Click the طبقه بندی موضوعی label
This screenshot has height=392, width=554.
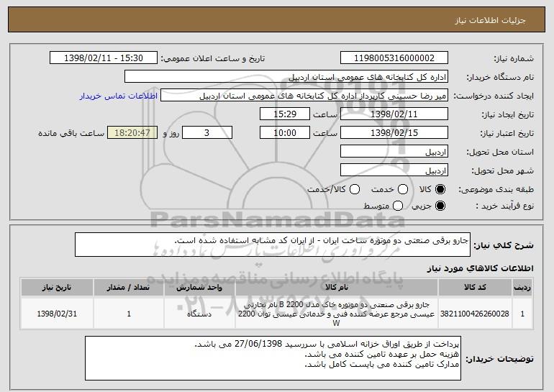496,189
